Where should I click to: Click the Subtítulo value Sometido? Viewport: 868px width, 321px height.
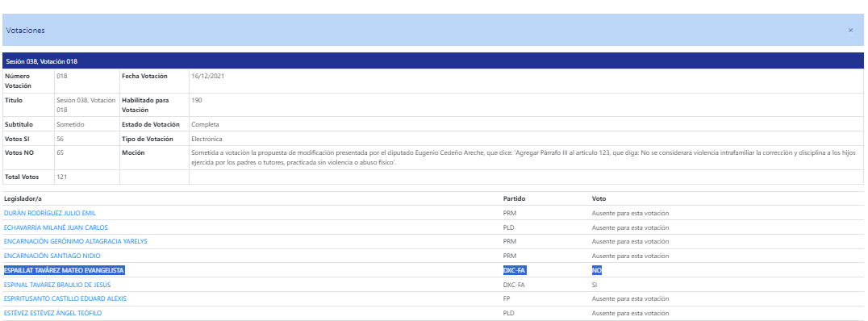[70, 124]
